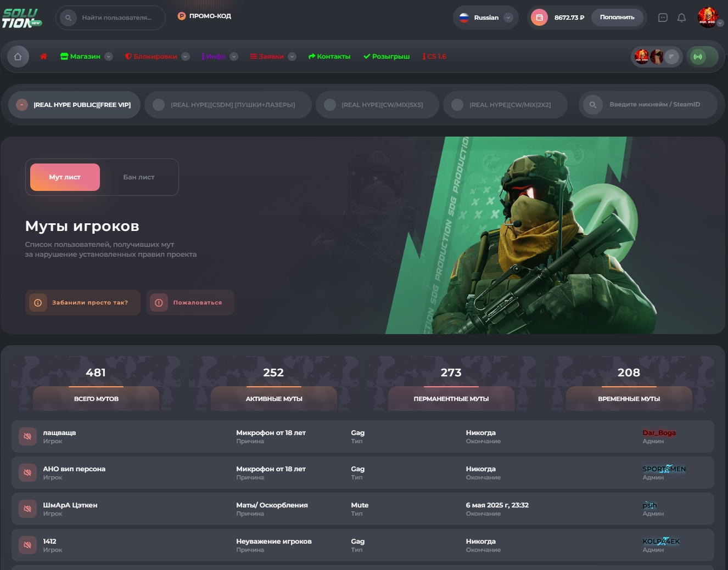Image resolution: width=728 pixels, height=570 pixels.
Task: Open admin profile link Dar_Boga
Action: (x=659, y=432)
